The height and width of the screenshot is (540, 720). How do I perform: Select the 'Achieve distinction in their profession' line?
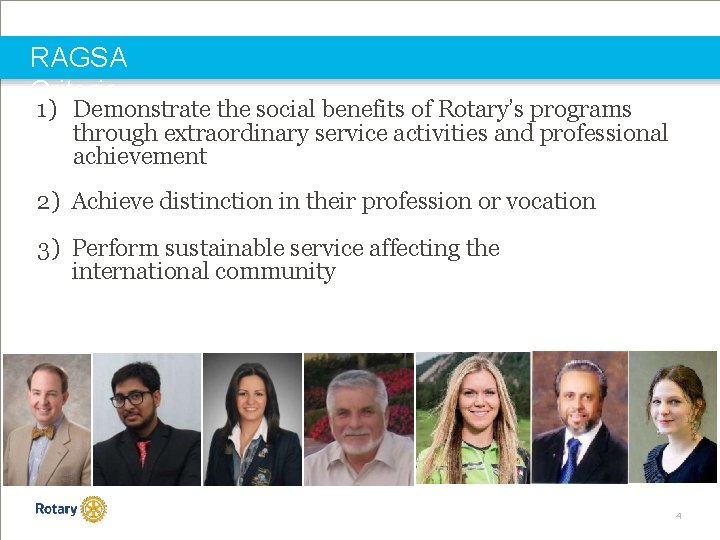[x=333, y=201]
